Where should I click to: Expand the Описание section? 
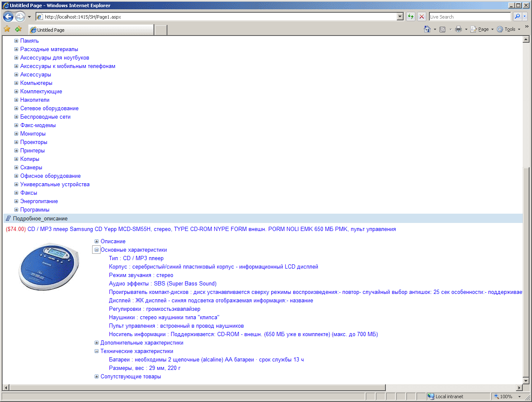pyautogui.click(x=96, y=242)
